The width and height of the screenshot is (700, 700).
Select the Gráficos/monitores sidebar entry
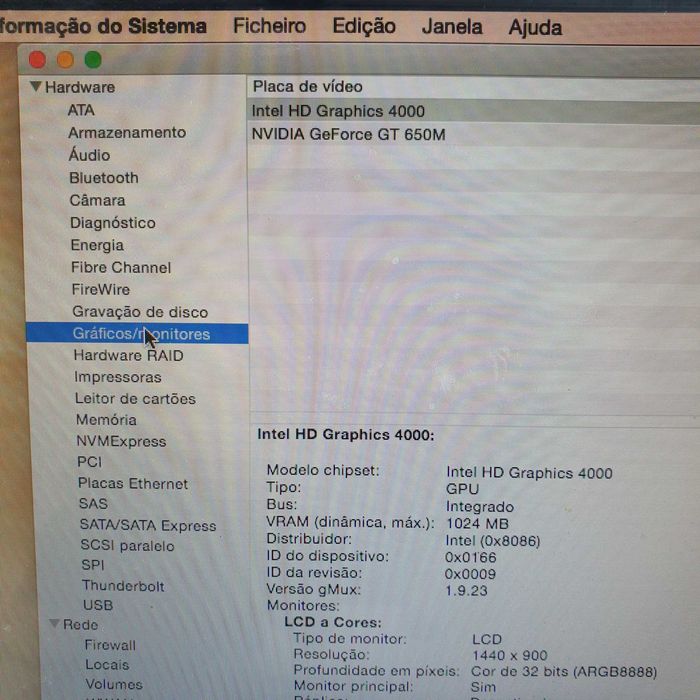[137, 333]
